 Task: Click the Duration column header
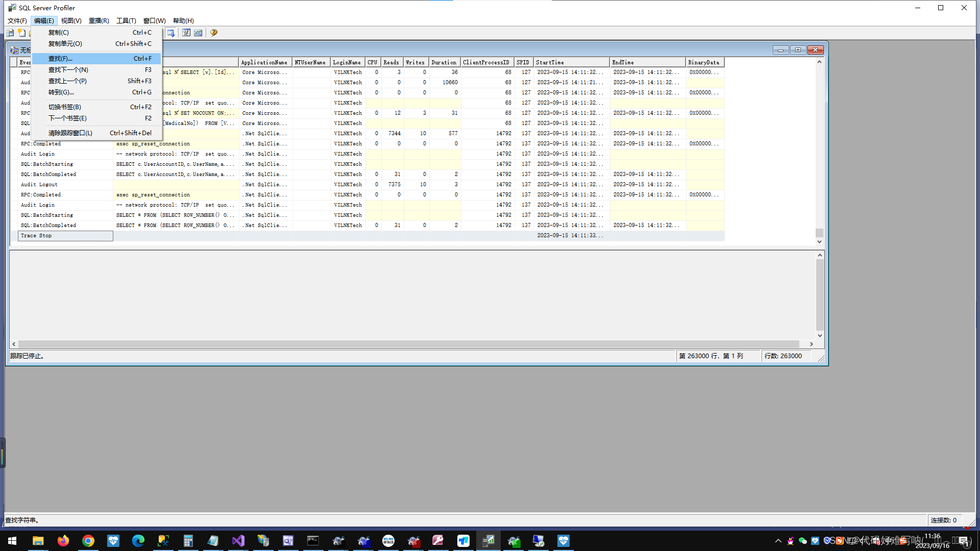(x=444, y=62)
